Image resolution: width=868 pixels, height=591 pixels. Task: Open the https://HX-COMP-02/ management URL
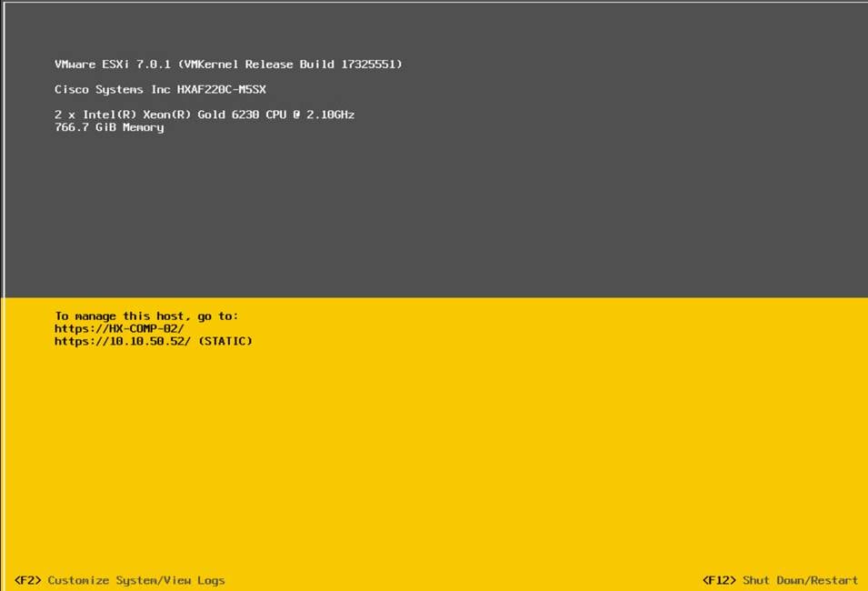[119, 328]
